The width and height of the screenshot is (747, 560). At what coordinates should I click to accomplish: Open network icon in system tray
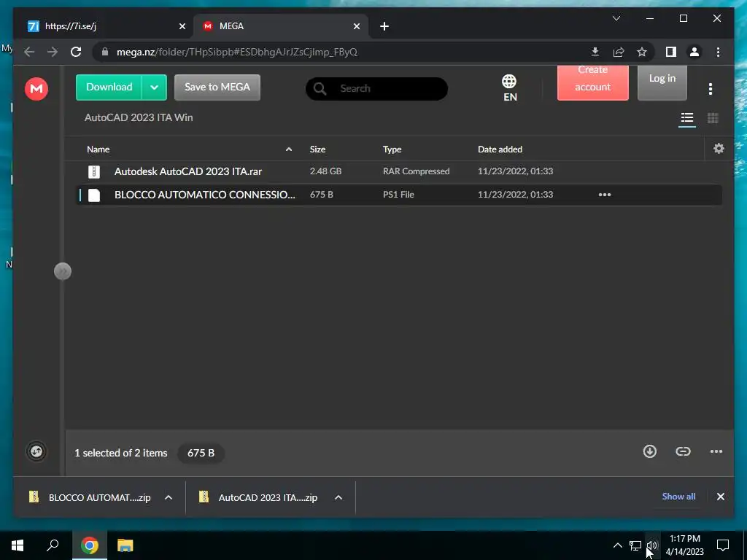click(635, 545)
